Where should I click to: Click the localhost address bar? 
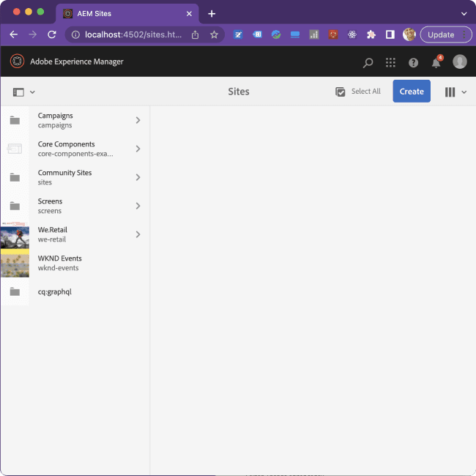[133, 34]
